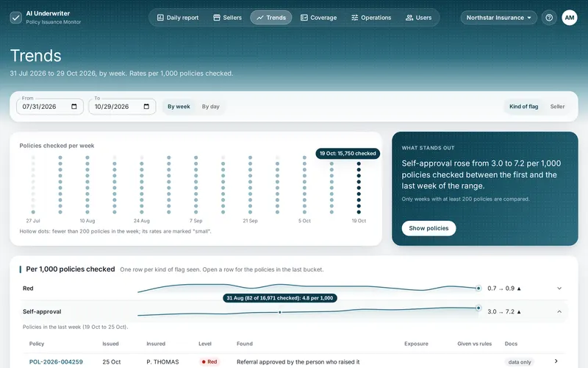This screenshot has height=368, width=588.
Task: Click the Show policies button
Action: click(x=429, y=228)
